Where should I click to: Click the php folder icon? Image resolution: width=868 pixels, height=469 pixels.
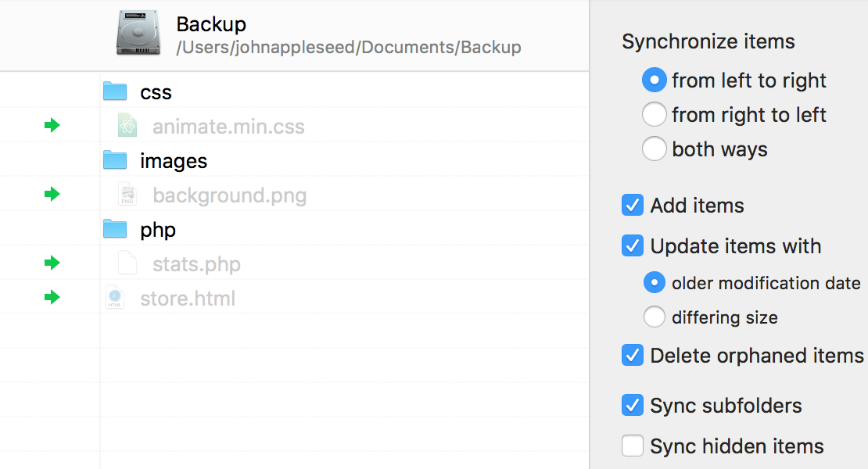[114, 228]
